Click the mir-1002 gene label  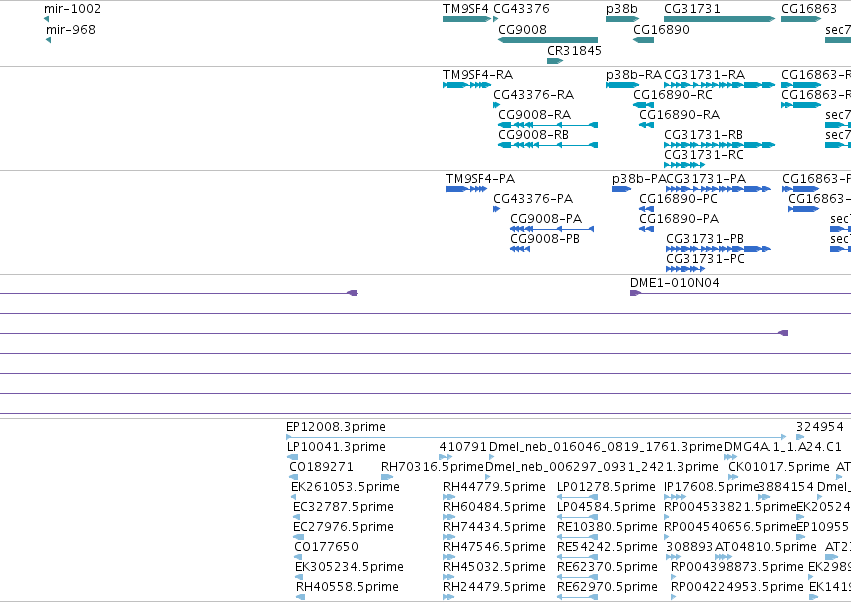72,9
